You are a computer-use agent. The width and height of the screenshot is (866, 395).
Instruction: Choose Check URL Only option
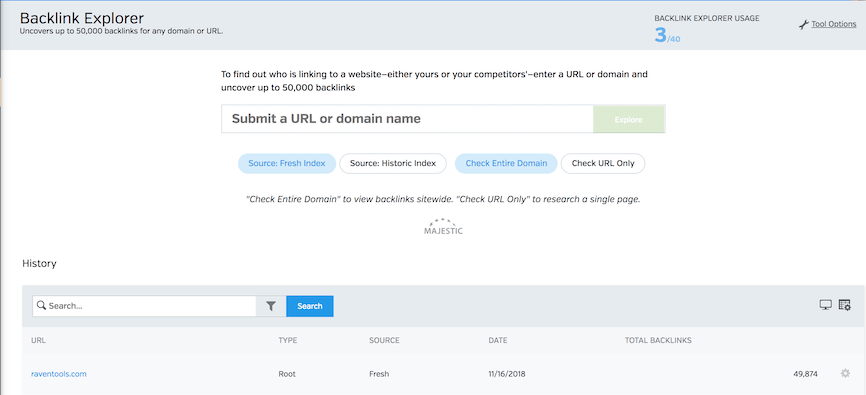pos(603,164)
